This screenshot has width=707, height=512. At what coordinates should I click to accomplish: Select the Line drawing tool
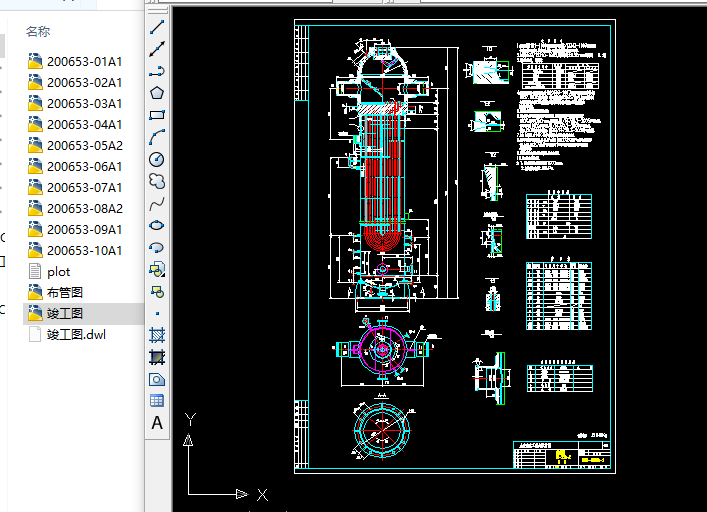(157, 27)
